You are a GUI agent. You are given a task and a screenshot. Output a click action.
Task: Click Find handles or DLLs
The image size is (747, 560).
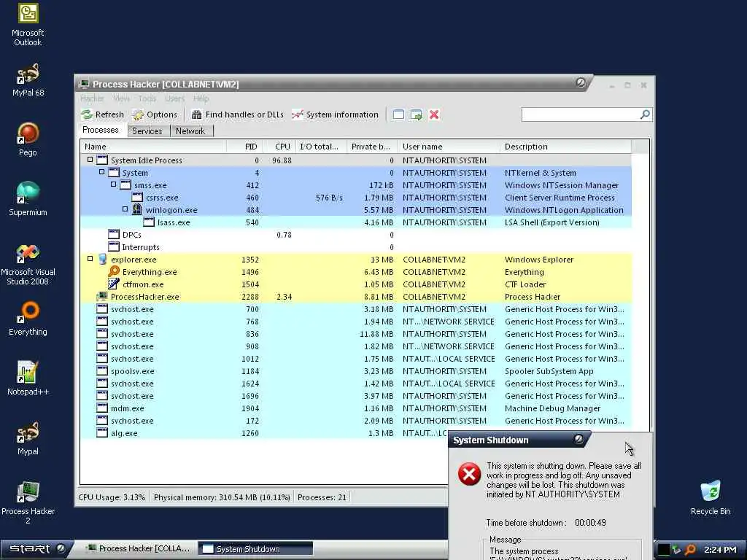(237, 114)
